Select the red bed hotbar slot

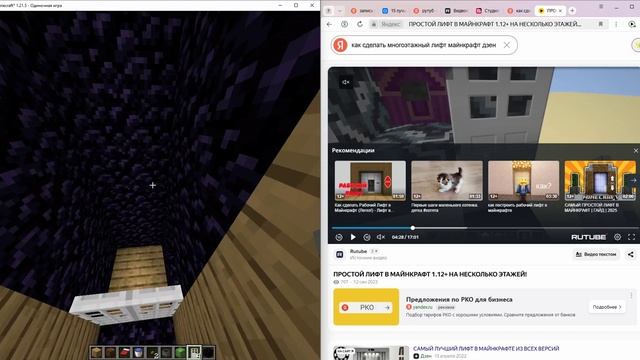[124, 352]
